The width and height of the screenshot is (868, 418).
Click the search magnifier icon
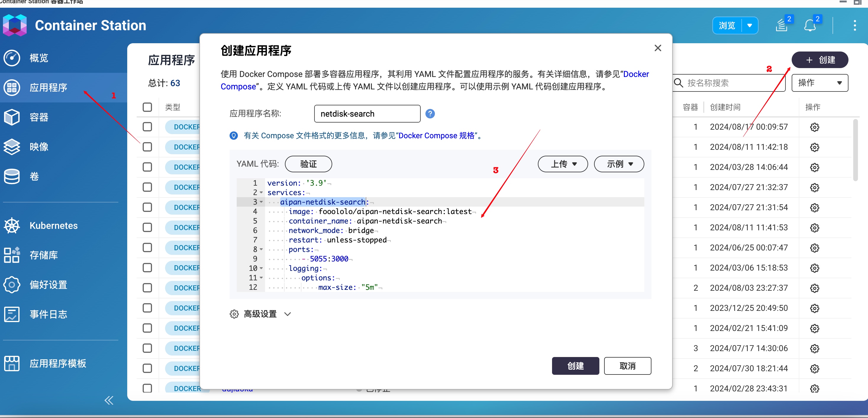coord(678,83)
